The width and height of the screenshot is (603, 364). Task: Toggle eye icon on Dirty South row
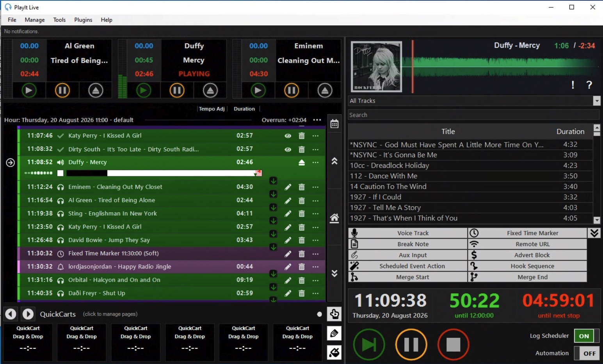[288, 149]
